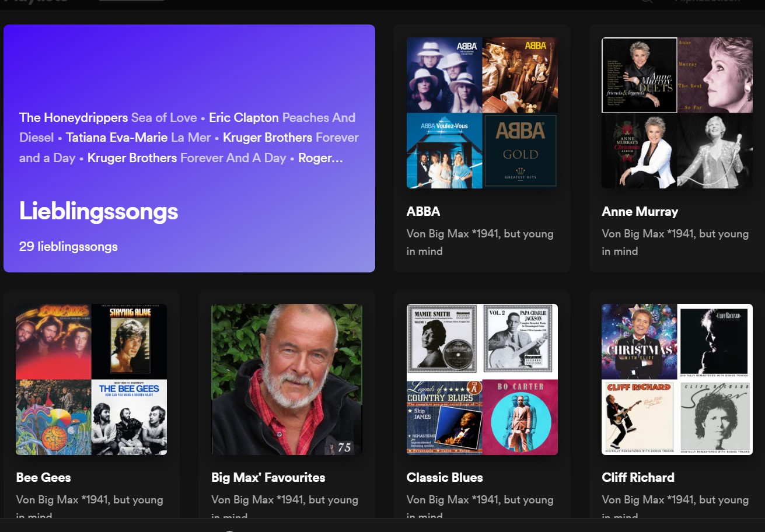Click The Honeydrippers Sea of Love text
Screen dimensions: 765x532
point(108,117)
